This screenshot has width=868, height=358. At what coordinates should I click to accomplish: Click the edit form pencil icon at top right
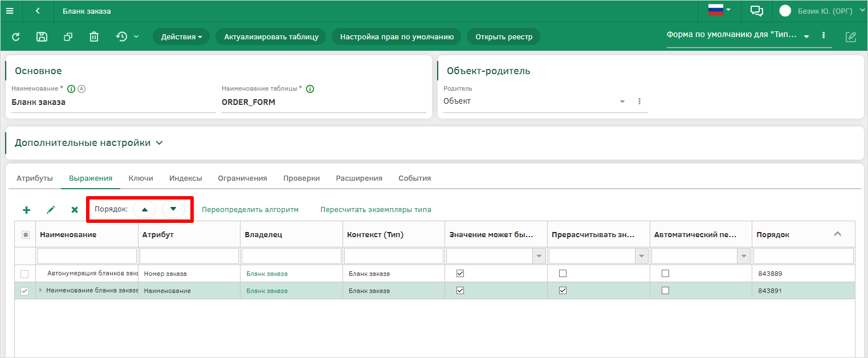click(851, 37)
